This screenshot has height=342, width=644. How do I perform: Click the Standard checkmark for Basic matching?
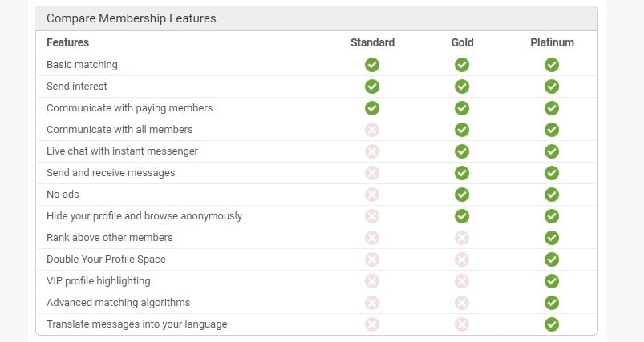pyautogui.click(x=372, y=65)
